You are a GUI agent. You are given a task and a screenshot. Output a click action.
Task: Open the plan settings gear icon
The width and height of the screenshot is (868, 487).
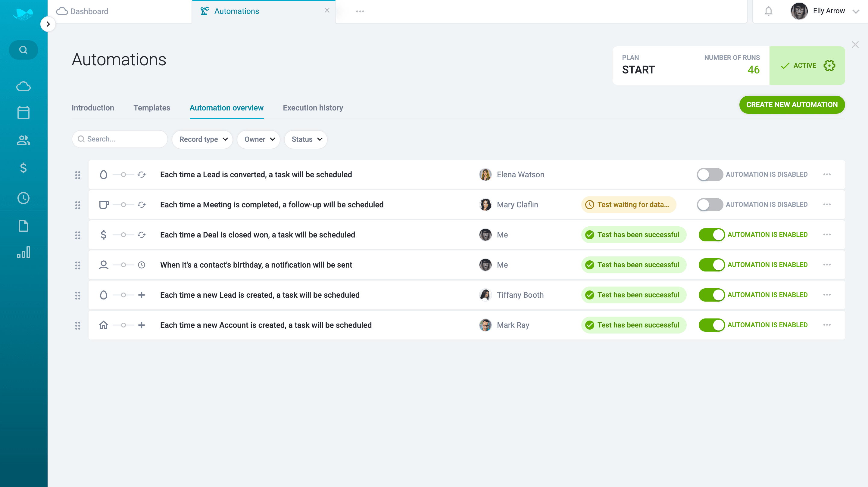coord(829,66)
